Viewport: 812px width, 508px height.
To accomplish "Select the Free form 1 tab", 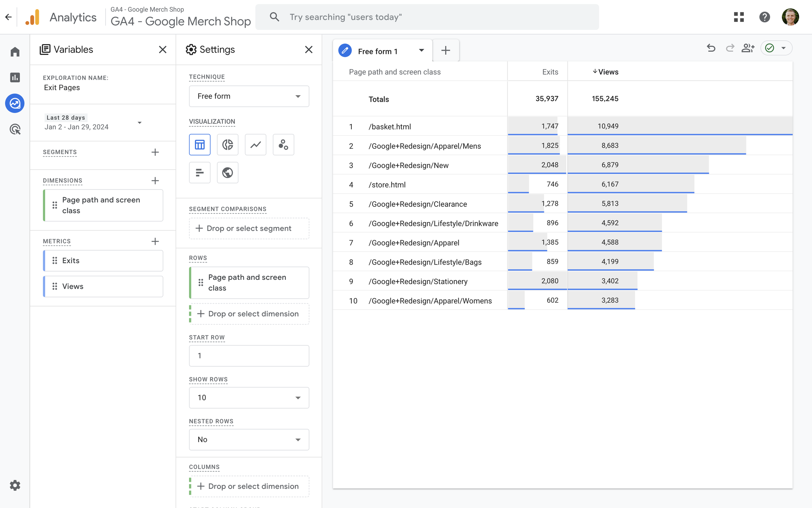I will (378, 51).
